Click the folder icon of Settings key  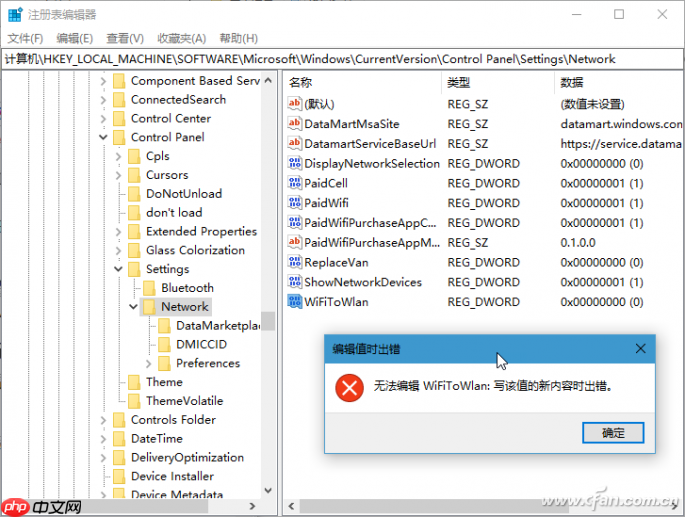(134, 269)
